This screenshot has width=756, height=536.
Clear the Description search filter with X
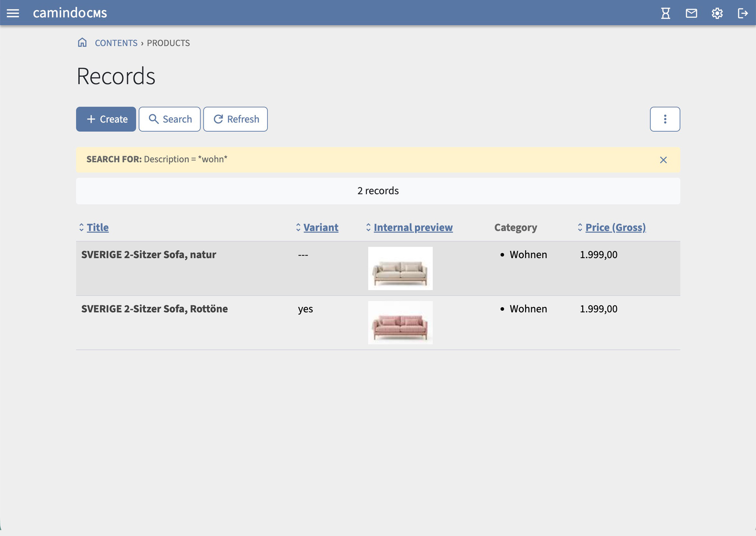663,160
